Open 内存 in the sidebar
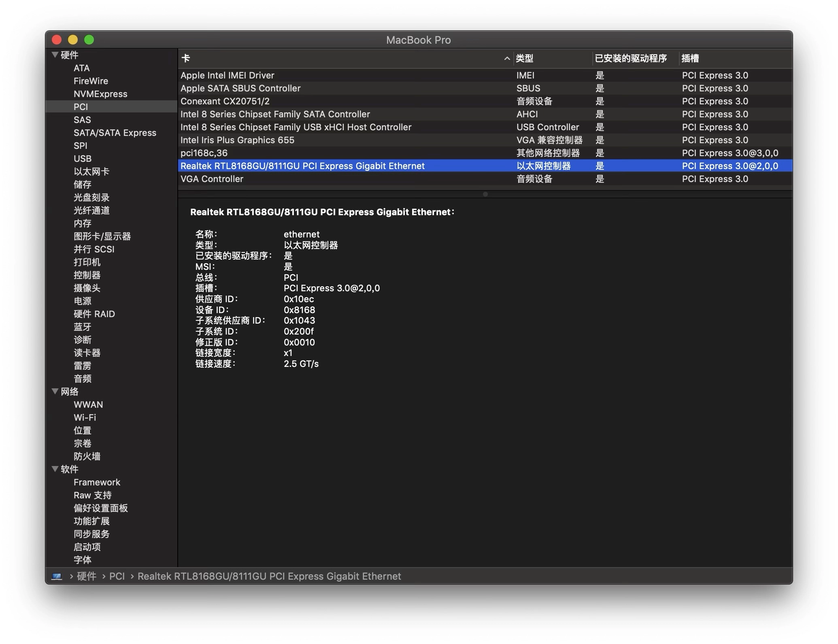The height and width of the screenshot is (644, 838). coord(111,223)
